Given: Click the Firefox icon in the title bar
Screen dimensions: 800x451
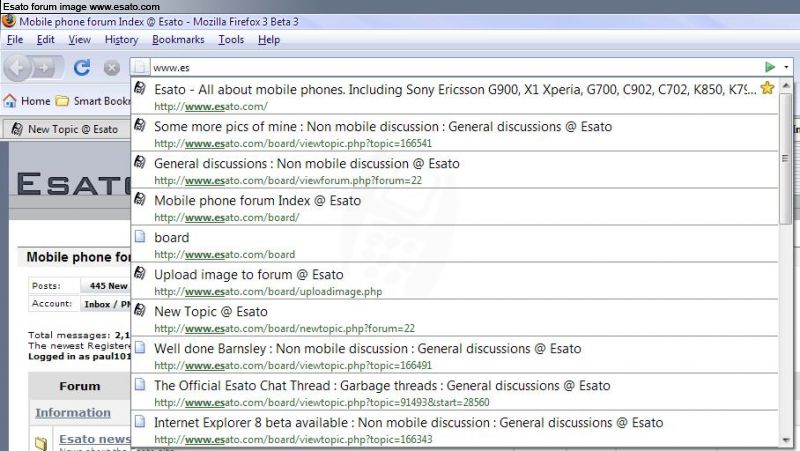Looking at the screenshot, I should click(x=9, y=21).
